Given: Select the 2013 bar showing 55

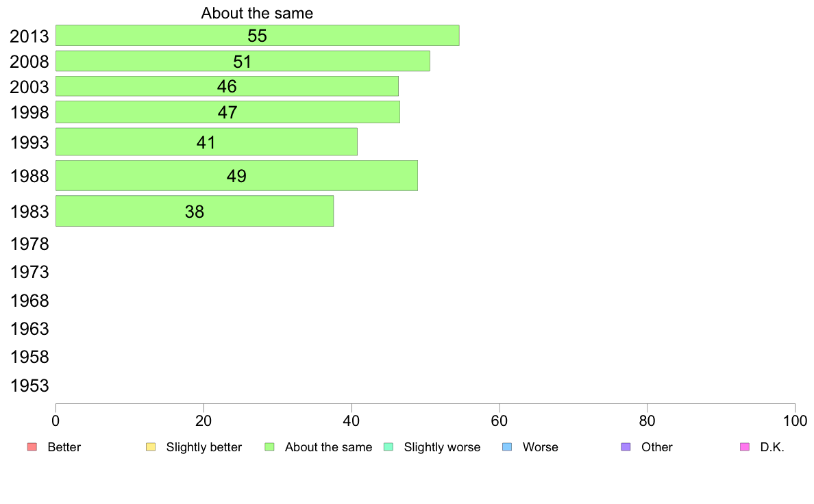Looking at the screenshot, I should (x=258, y=36).
